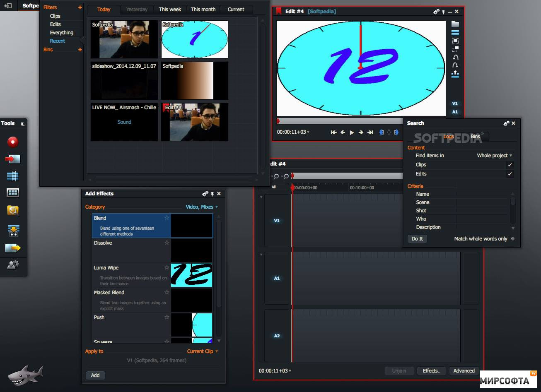The width and height of the screenshot is (541, 392).
Task: Switch to the This week tab
Action: click(x=170, y=10)
